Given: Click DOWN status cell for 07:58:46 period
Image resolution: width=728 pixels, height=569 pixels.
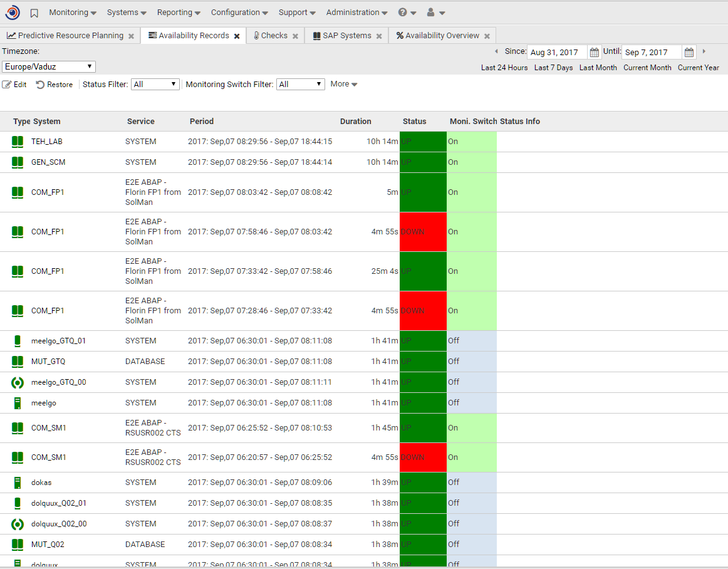Looking at the screenshot, I should click(x=423, y=232).
